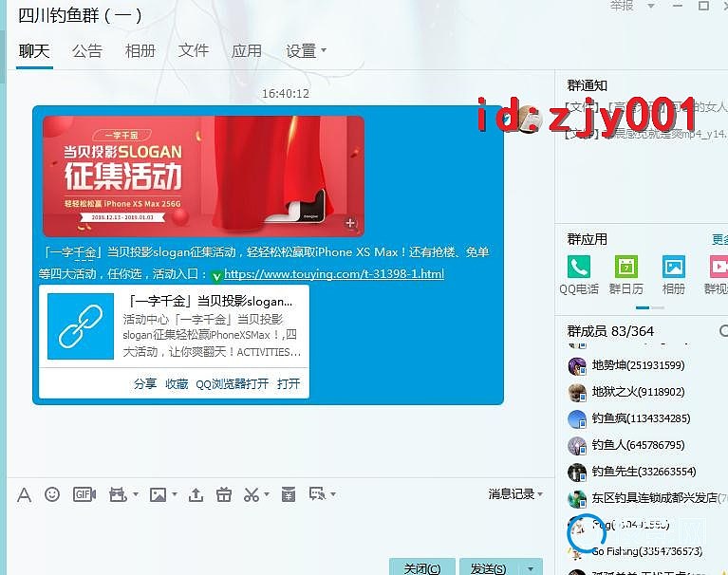Click the 关闭(C) button

(x=422, y=568)
